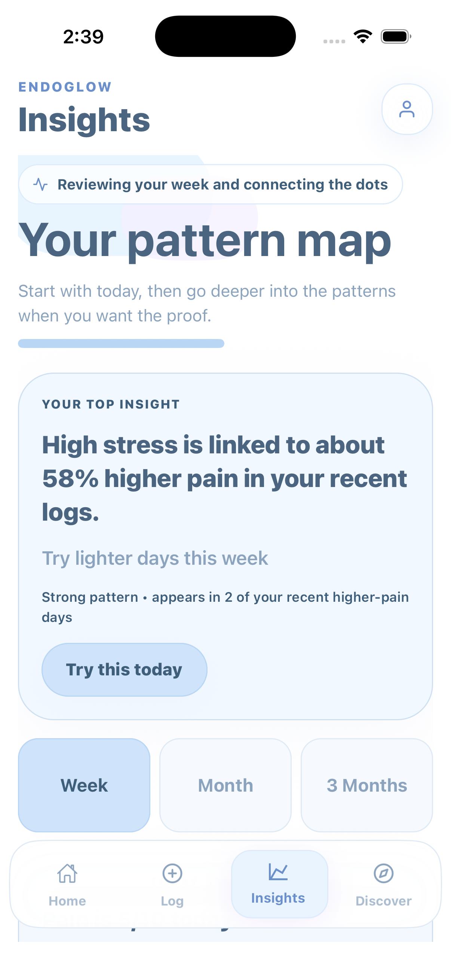Viewport: 451px width, 980px height.
Task: Open the Discover compass icon
Action: click(383, 873)
